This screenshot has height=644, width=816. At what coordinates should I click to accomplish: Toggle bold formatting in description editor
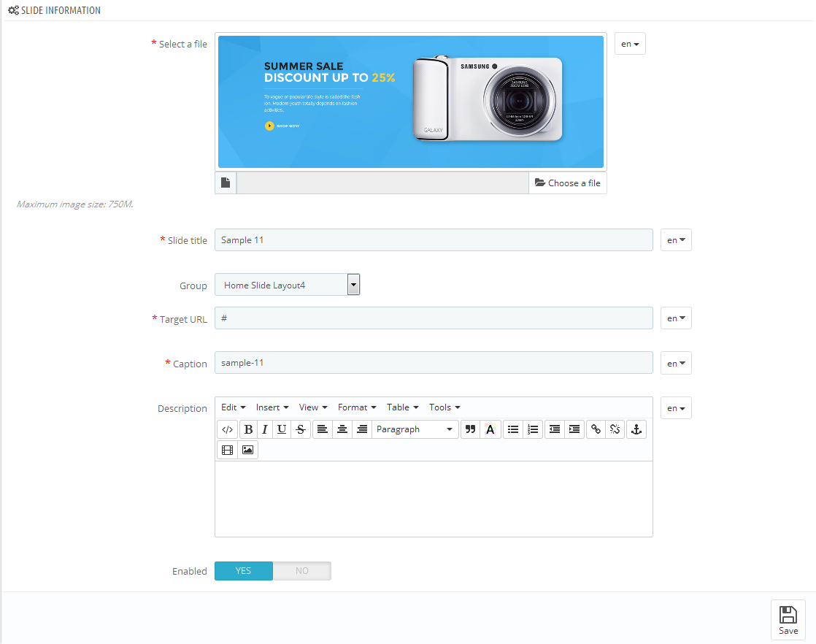(x=248, y=429)
